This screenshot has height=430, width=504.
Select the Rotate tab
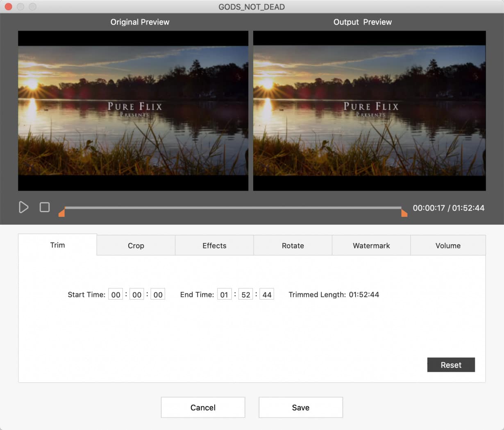coord(293,246)
